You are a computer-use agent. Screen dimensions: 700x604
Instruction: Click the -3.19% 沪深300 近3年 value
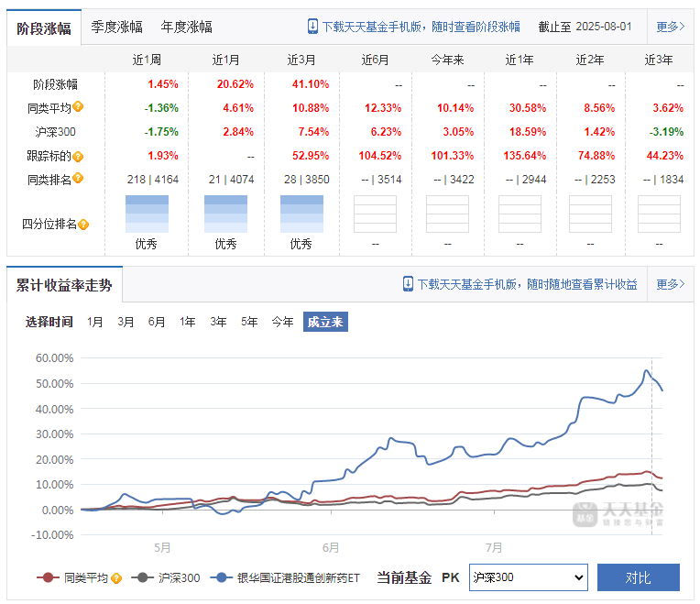[666, 132]
